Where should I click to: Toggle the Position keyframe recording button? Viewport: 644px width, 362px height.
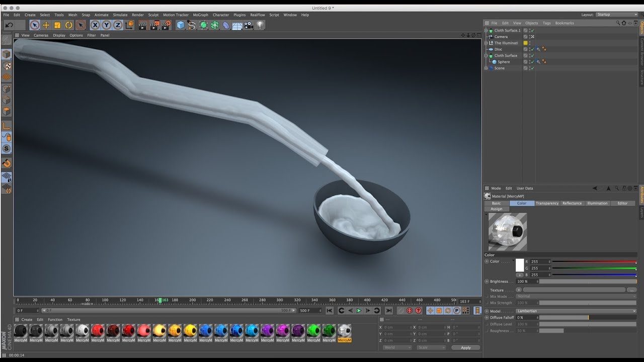[430, 311]
